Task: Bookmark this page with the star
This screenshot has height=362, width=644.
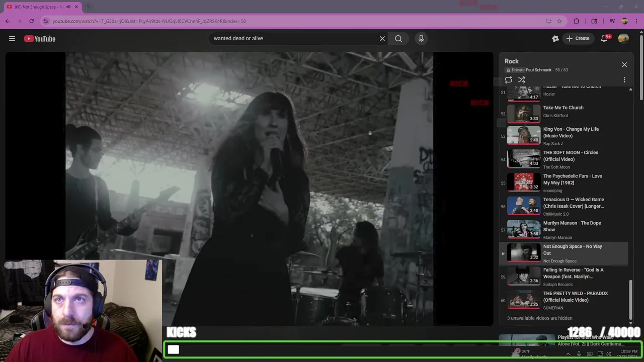Action: 559,21
